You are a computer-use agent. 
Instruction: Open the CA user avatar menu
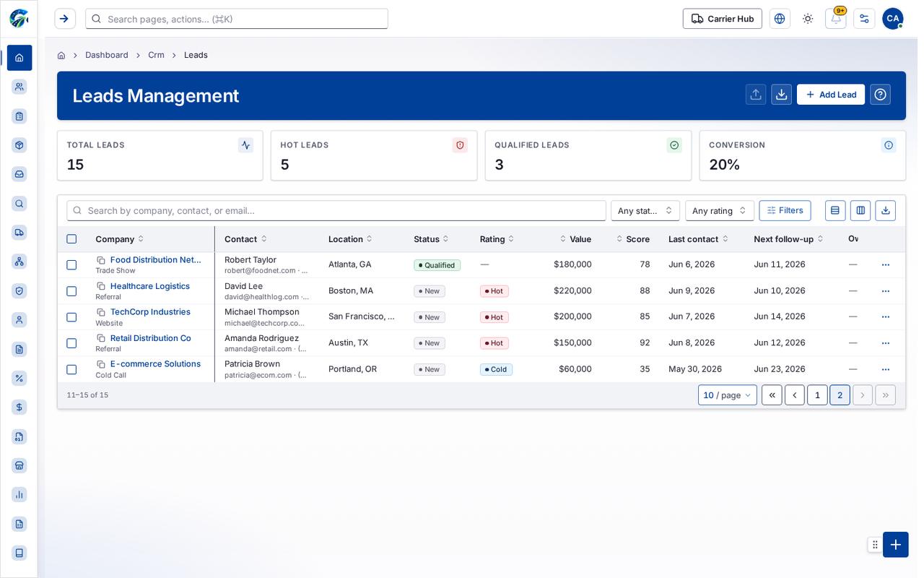(893, 19)
